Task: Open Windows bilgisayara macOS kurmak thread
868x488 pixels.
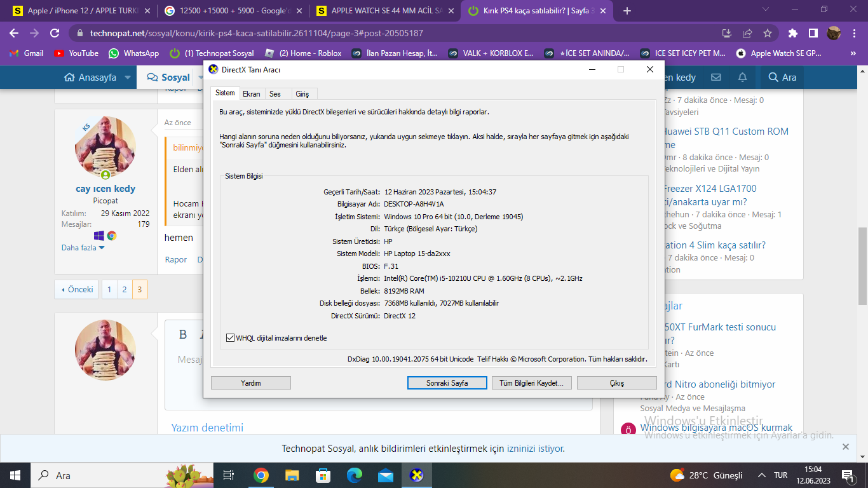Action: click(717, 428)
